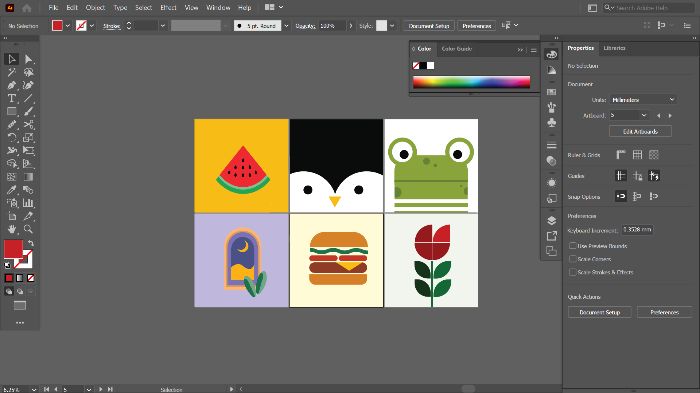Toggle the Show Grid button

638,155
